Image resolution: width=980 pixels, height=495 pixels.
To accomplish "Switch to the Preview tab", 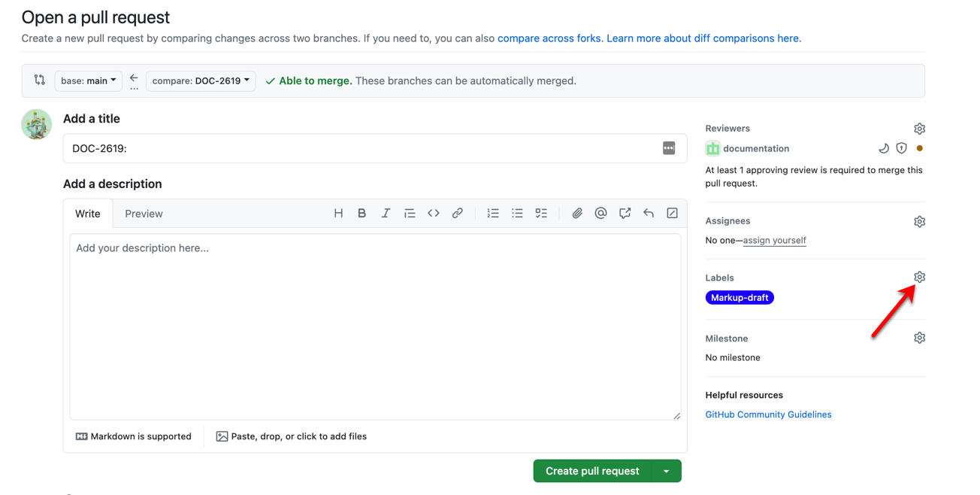I will [144, 214].
